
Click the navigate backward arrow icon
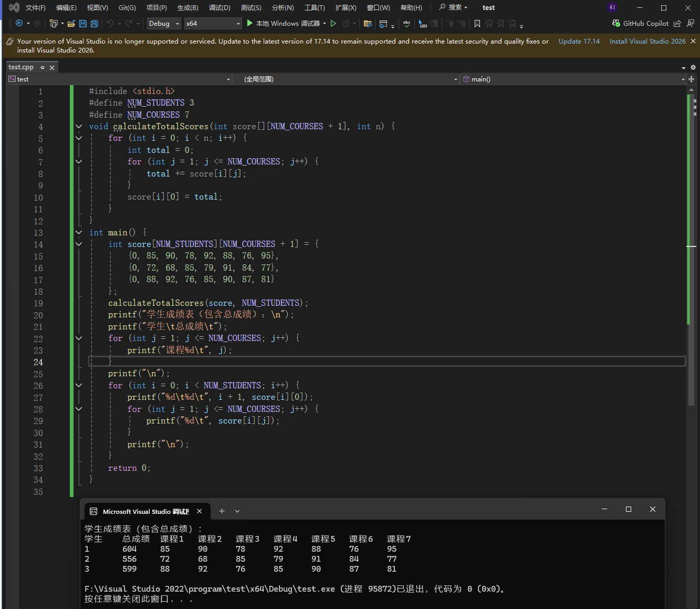[19, 24]
